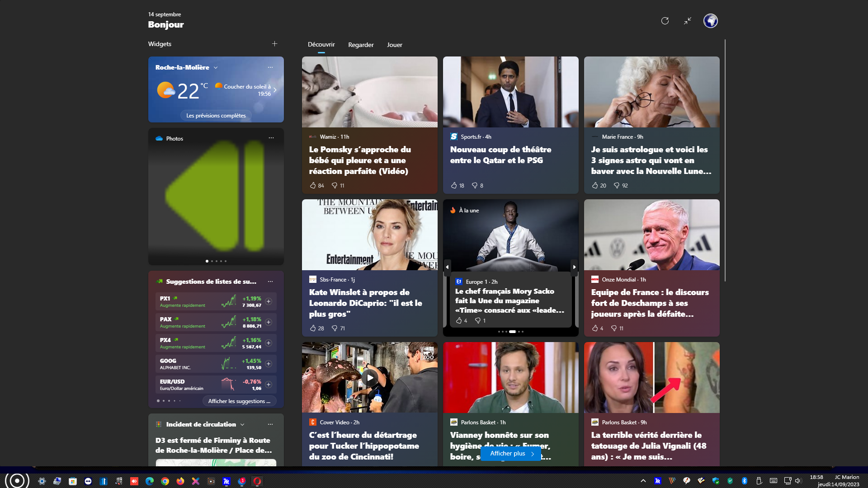
Task: Show hidden system tray icons
Action: [x=643, y=481]
